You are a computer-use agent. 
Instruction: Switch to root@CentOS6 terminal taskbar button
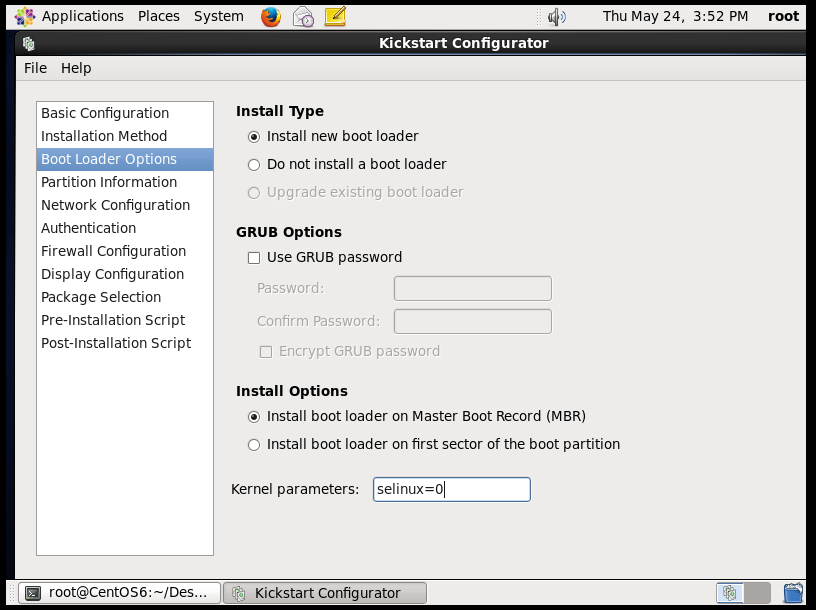(119, 593)
